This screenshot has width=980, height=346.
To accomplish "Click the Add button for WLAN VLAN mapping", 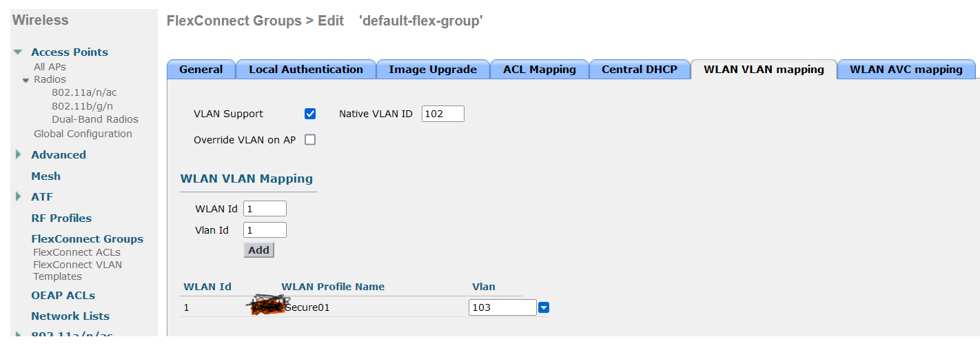I will (258, 250).
